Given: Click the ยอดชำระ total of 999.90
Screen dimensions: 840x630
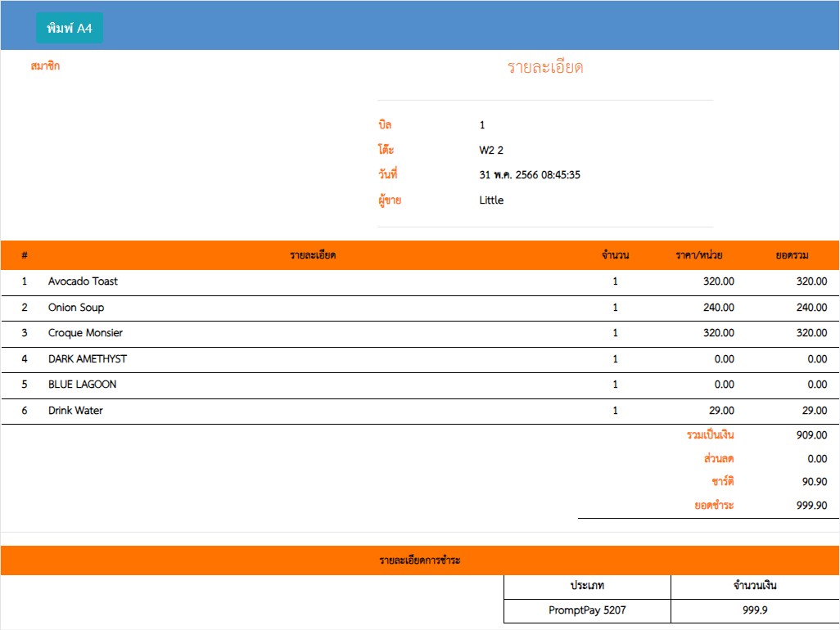Looking at the screenshot, I should coord(811,506).
